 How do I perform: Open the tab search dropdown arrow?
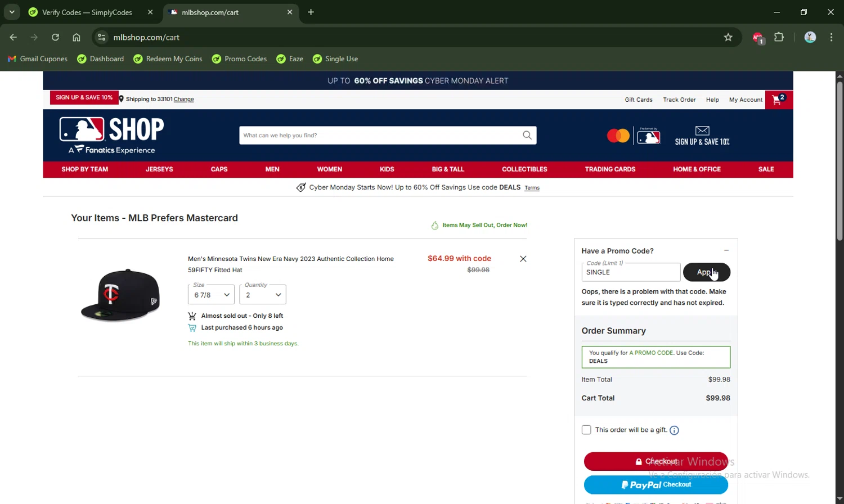pyautogui.click(x=12, y=12)
